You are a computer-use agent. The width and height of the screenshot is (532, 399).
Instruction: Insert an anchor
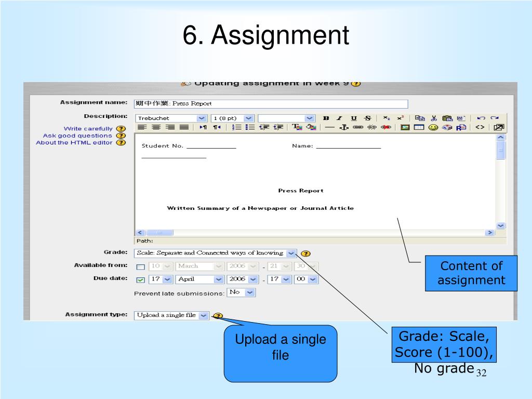pos(344,127)
